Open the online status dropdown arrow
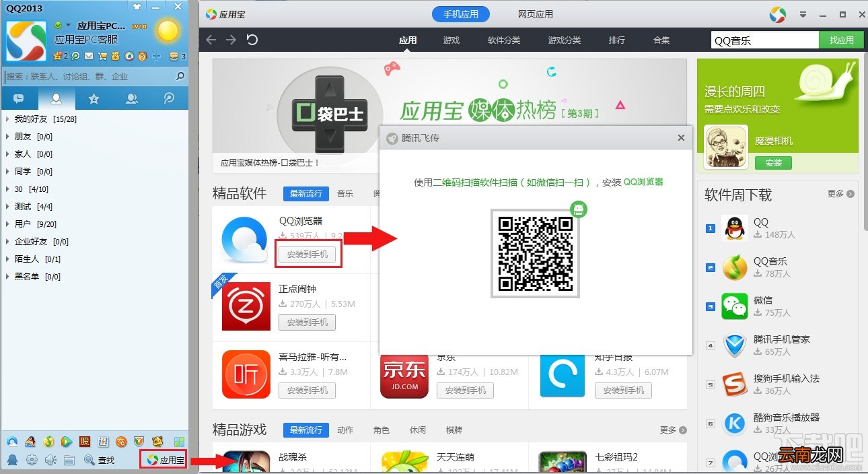 (68, 26)
